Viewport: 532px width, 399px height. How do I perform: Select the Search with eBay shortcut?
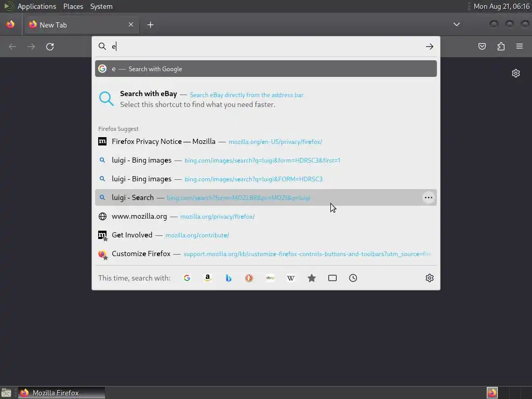[265, 99]
